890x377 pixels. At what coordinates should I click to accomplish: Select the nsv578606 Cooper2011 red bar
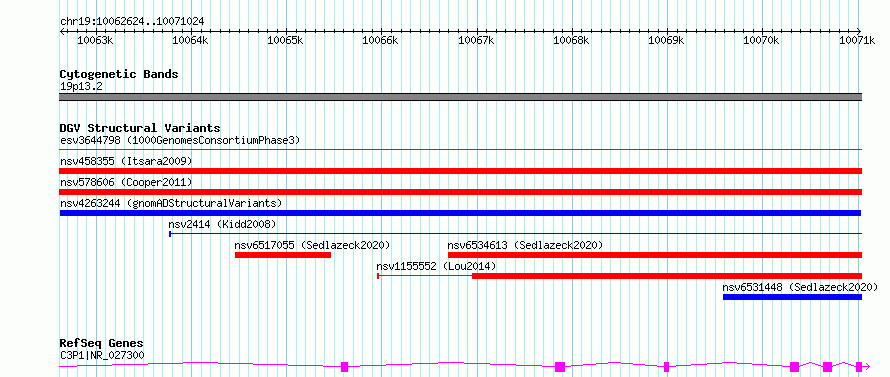pyautogui.click(x=460, y=192)
